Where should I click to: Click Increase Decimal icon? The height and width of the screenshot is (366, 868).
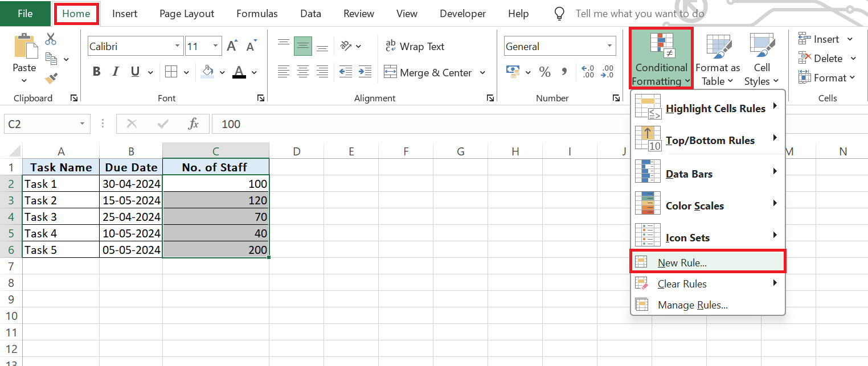coord(588,72)
